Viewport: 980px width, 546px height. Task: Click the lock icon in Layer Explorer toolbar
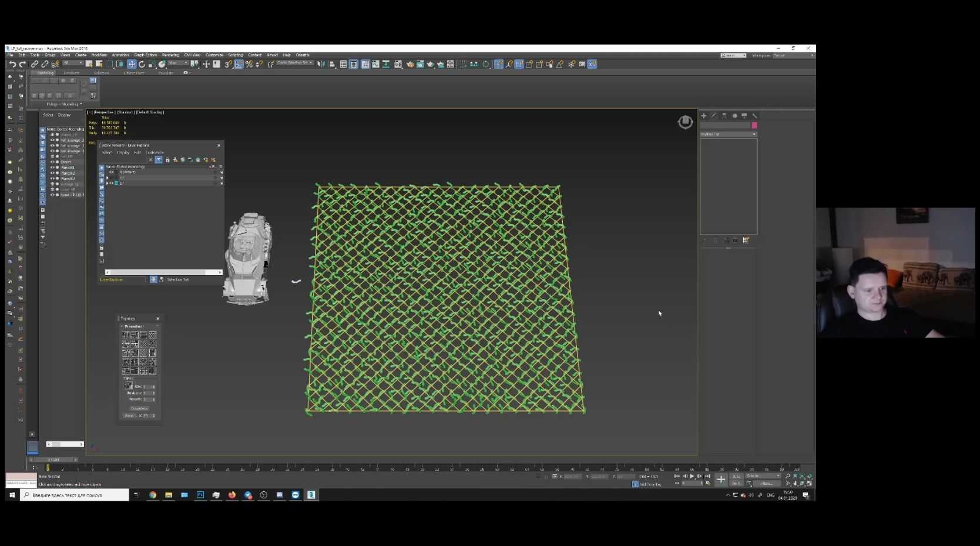(x=167, y=160)
